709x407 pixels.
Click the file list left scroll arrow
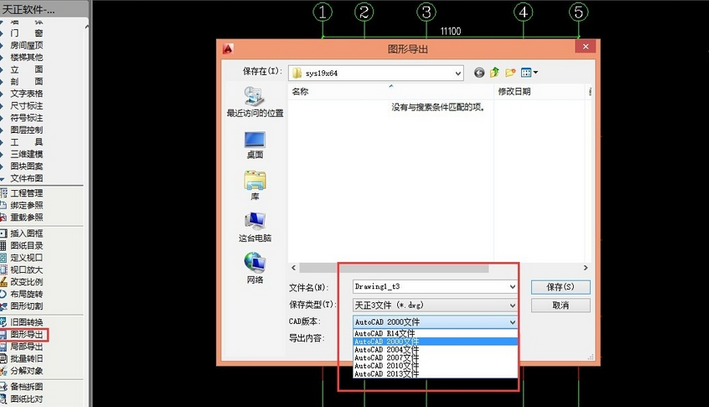[293, 268]
